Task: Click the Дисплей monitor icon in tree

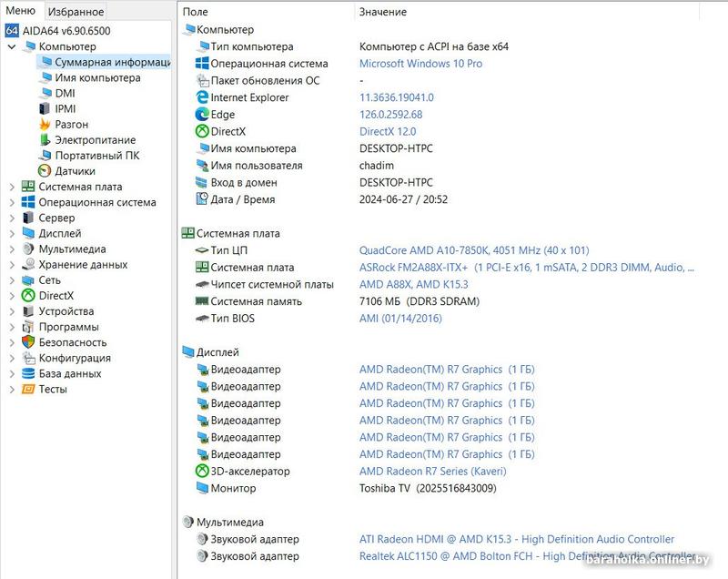Action: pyautogui.click(x=28, y=233)
